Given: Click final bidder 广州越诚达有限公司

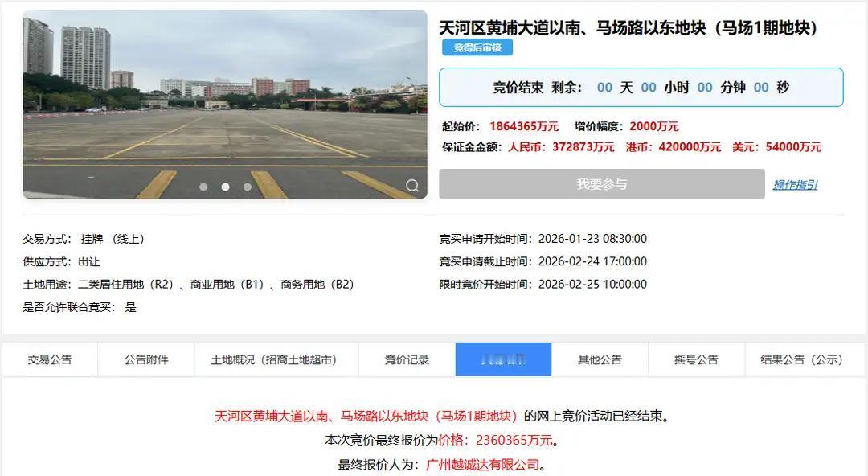Looking at the screenshot, I should (x=483, y=465).
